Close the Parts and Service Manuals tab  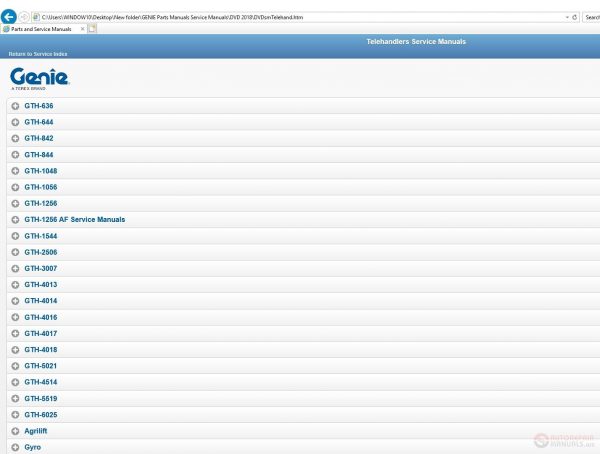pos(82,29)
